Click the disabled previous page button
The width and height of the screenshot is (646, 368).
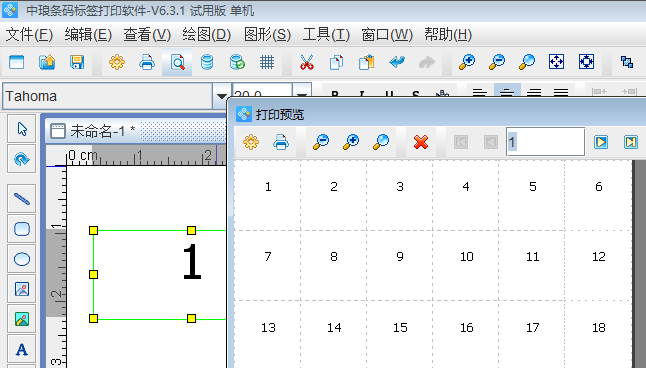[491, 142]
